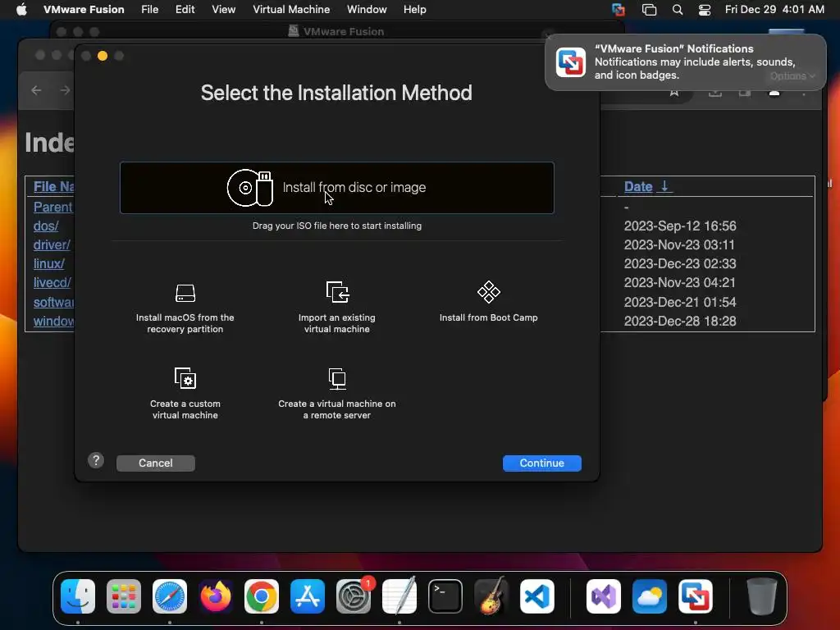Viewport: 840px width, 630px height.
Task: Select Install from disc or image option
Action: 336,188
